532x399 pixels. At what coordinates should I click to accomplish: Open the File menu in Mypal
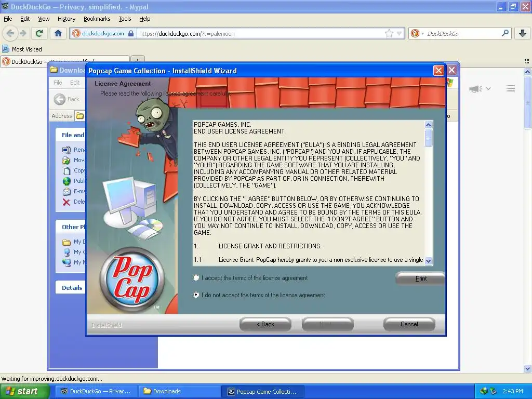point(8,19)
